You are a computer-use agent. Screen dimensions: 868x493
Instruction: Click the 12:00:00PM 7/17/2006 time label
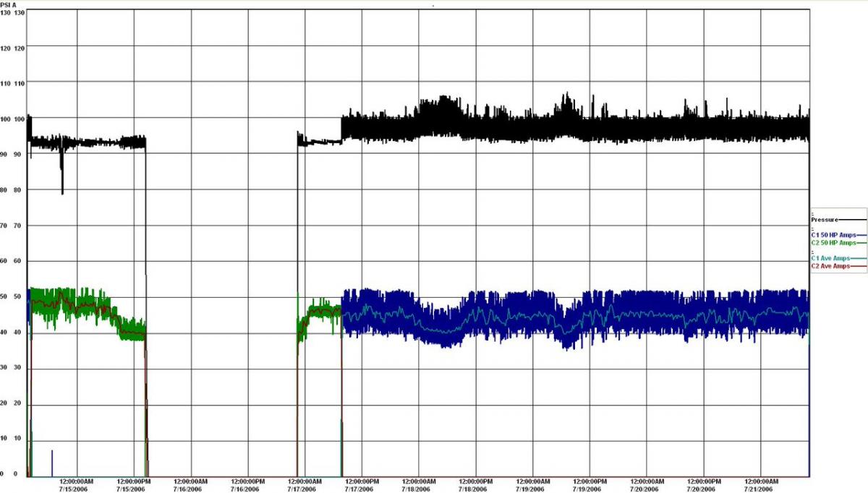tap(362, 485)
